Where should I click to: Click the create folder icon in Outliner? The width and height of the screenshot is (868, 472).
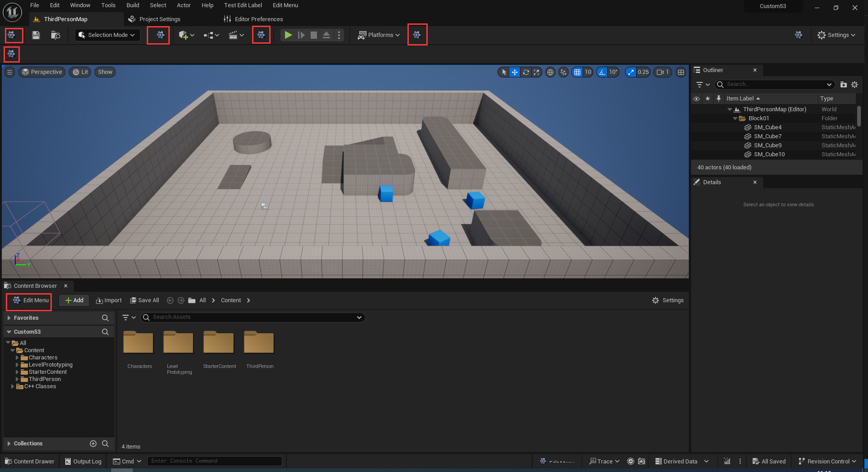tap(843, 85)
